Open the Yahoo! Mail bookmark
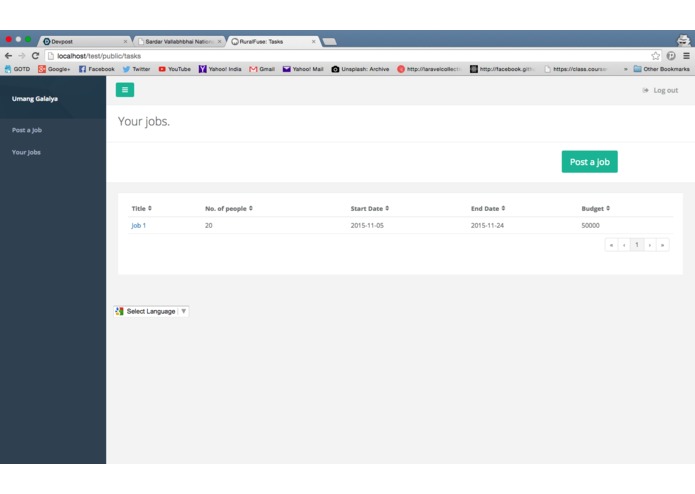This screenshot has height=494, width=695. [303, 69]
